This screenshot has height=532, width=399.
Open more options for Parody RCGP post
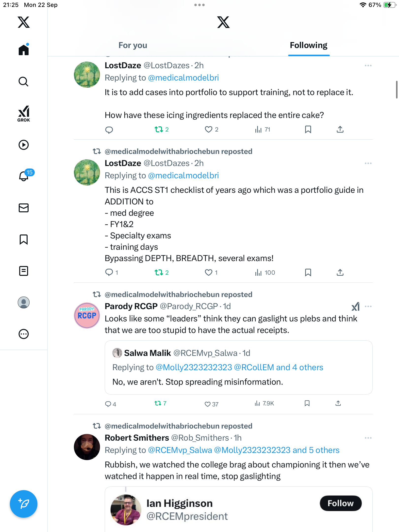368,306
